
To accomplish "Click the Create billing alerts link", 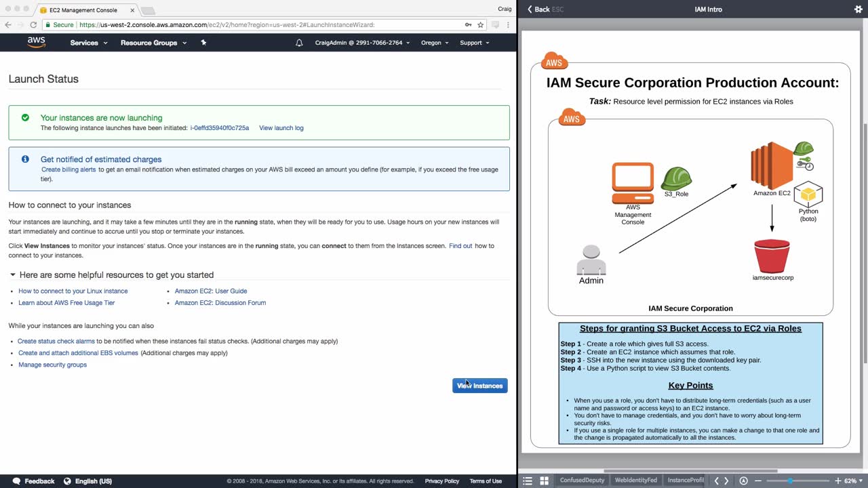I will pos(68,169).
